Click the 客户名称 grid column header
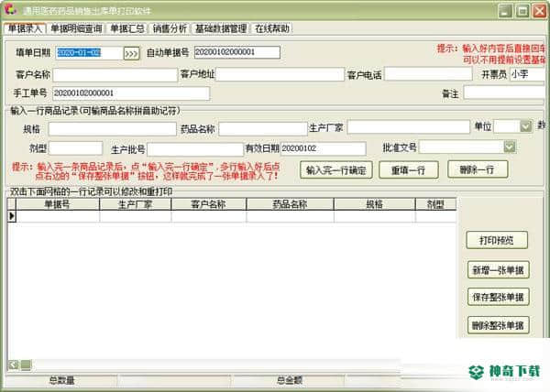This screenshot has height=392, width=550. (x=209, y=204)
